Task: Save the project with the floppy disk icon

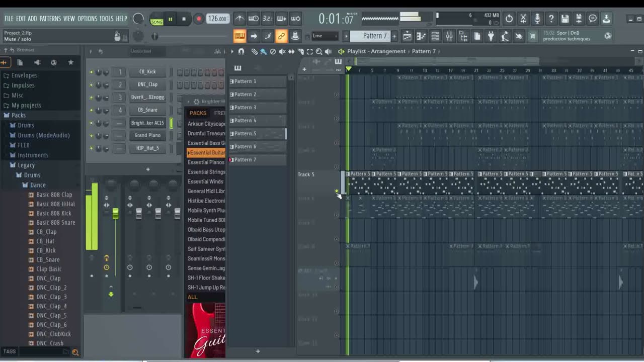Action: click(x=565, y=19)
